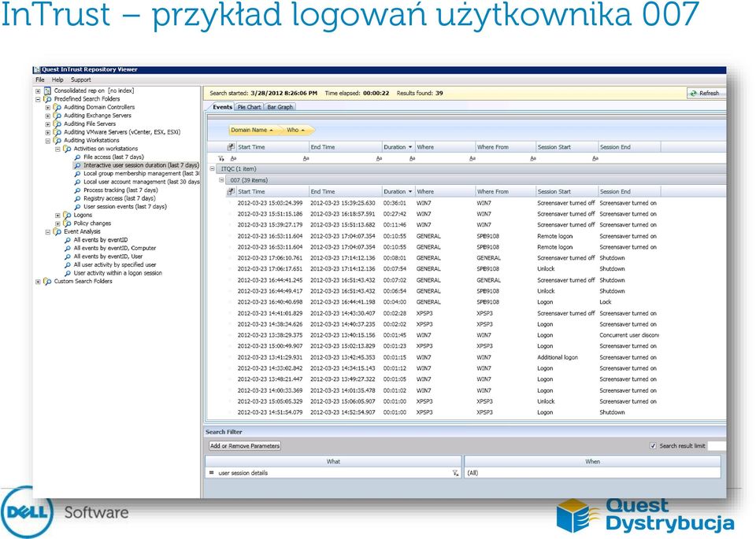
Task: Open the File menu
Action: coord(40,80)
